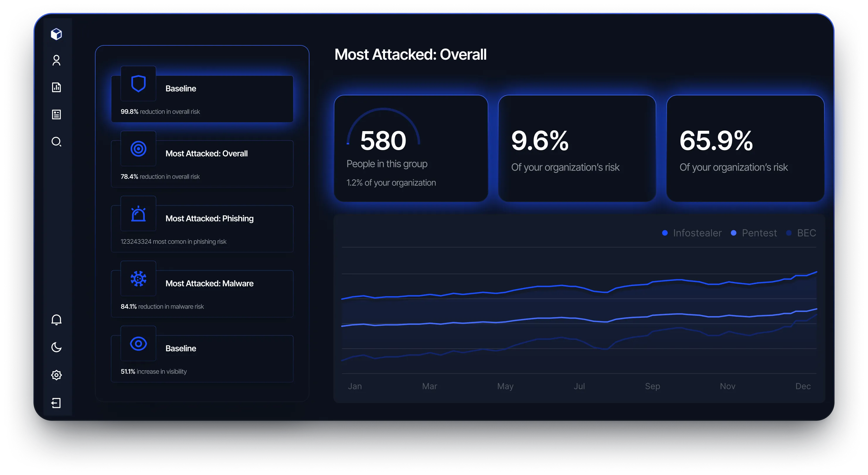The width and height of the screenshot is (868, 475).
Task: Select Baseline card with 51.1% visibility increase
Action: [x=202, y=358]
